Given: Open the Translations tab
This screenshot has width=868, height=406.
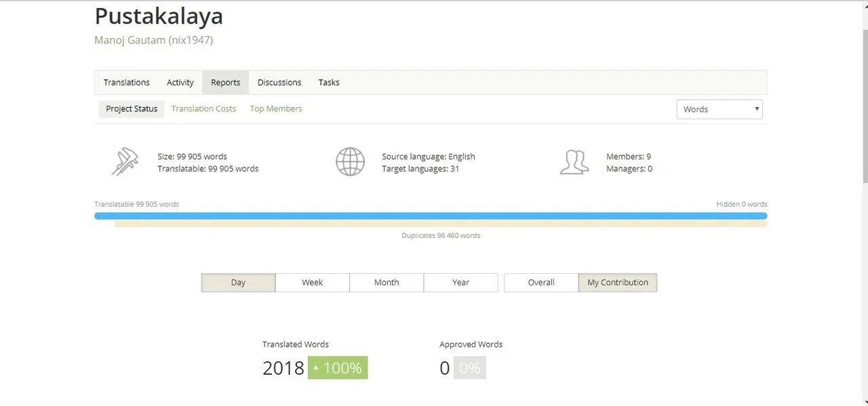Looking at the screenshot, I should [126, 83].
